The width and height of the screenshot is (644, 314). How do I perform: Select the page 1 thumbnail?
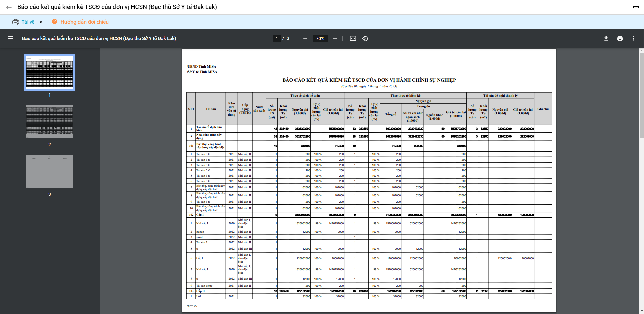[50, 72]
